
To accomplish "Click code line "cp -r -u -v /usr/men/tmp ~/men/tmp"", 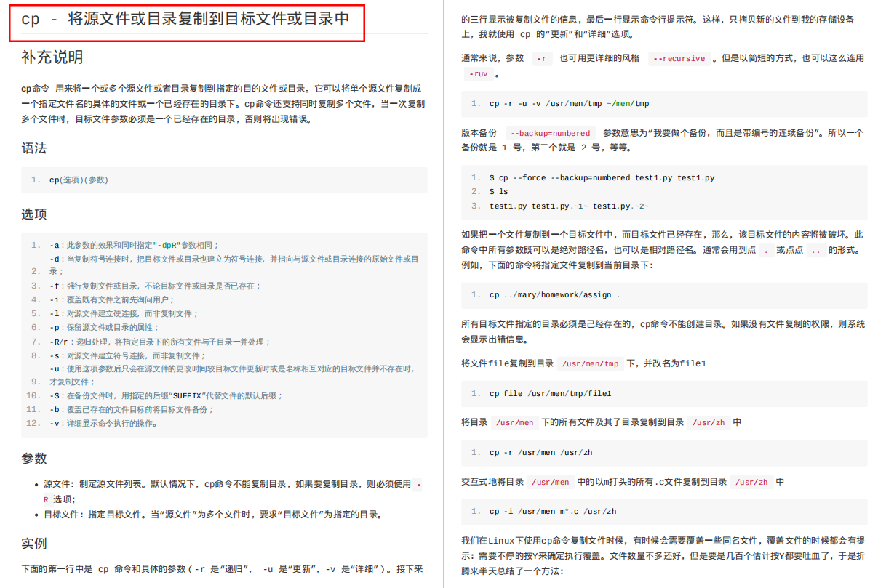I will [569, 104].
